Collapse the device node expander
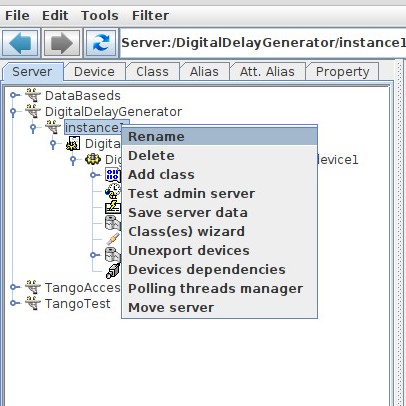Viewport: 406px width, 406px height. [73, 160]
